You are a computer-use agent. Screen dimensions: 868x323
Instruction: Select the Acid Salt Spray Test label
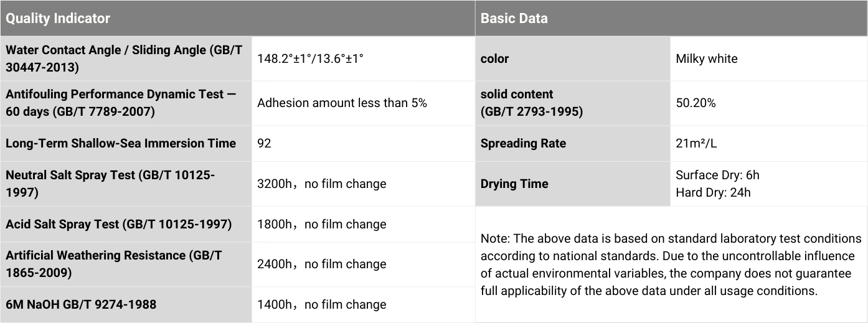click(x=118, y=224)
